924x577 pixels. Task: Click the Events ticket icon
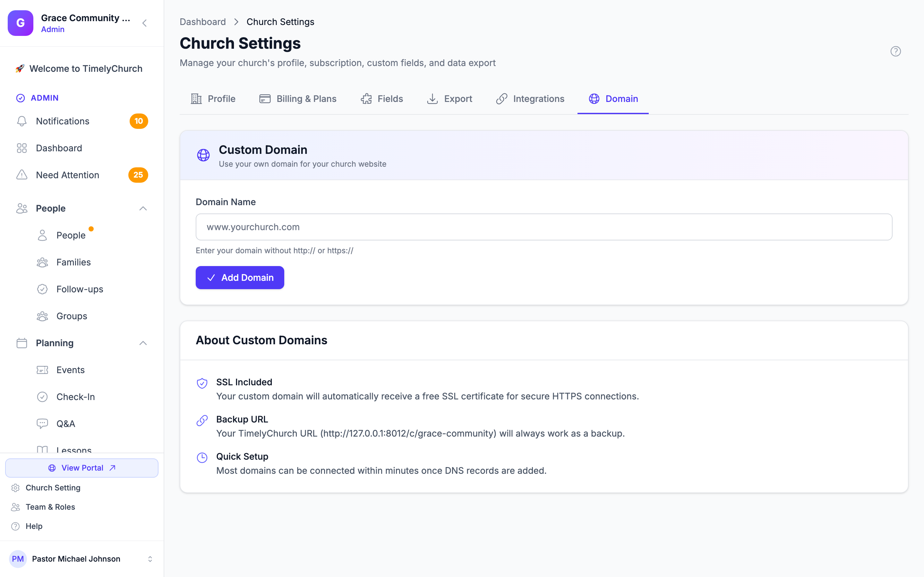pos(42,370)
